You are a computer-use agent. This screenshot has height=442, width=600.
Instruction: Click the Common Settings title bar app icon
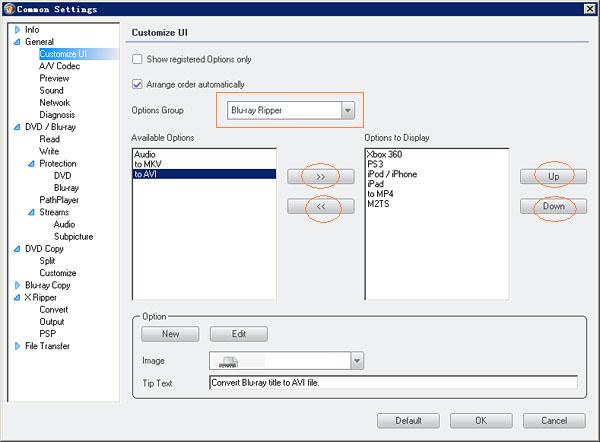pyautogui.click(x=9, y=9)
